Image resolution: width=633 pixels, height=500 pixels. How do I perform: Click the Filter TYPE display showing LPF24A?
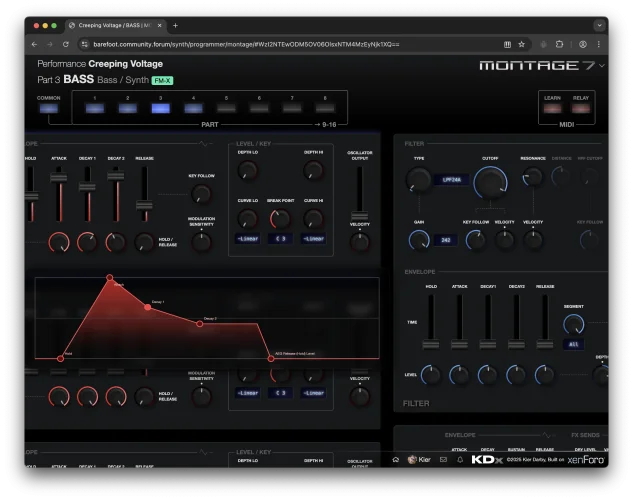451,180
